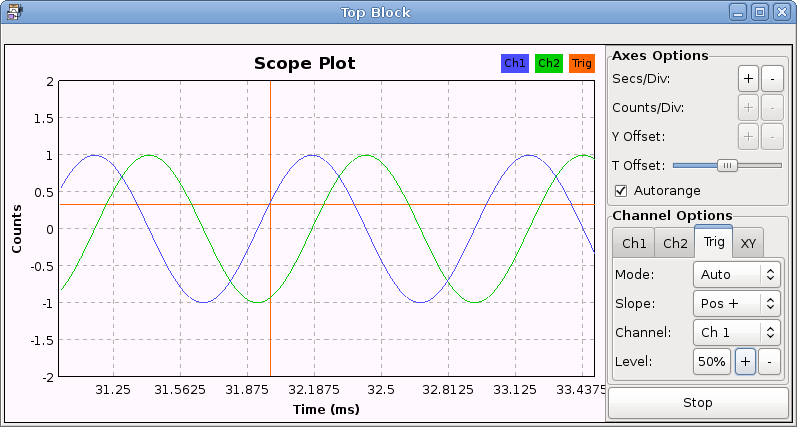Viewport: 797px width, 427px height.
Task: Increase trigger Level with plus button
Action: 745,362
